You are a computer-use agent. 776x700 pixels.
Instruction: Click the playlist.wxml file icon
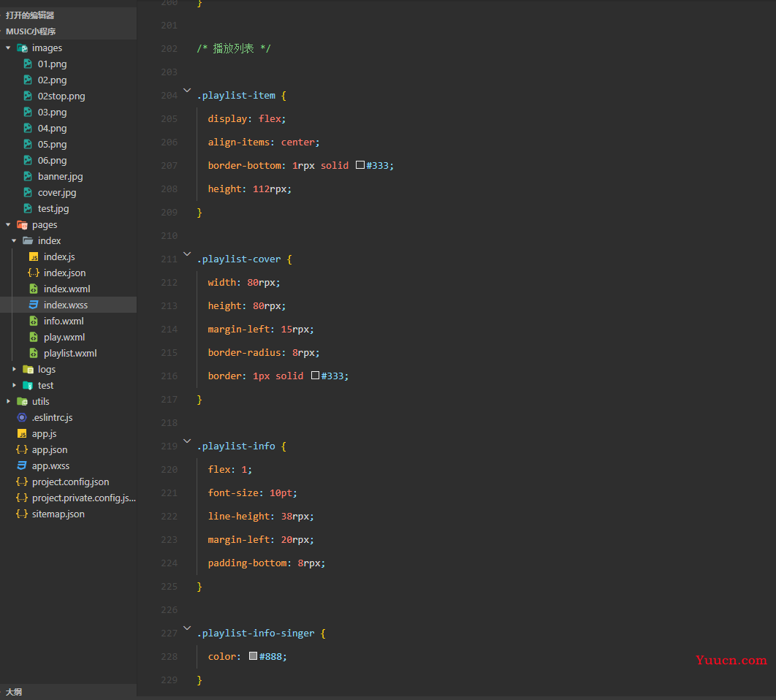tap(34, 354)
